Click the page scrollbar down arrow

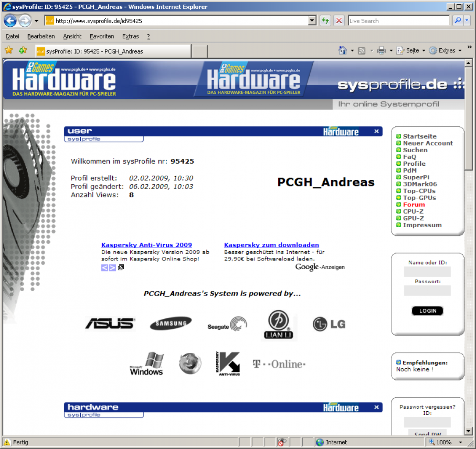[x=468, y=431]
